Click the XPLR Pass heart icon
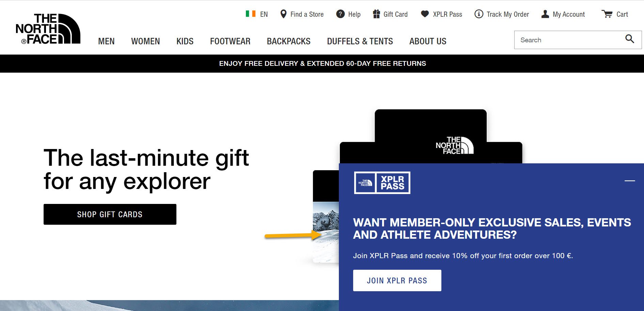Viewport: 644px width, 311px height. pos(425,14)
